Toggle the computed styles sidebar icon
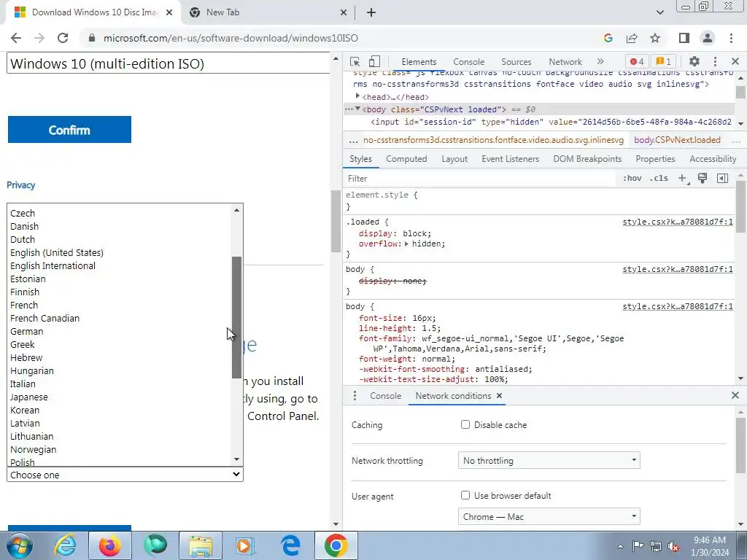 click(x=722, y=178)
